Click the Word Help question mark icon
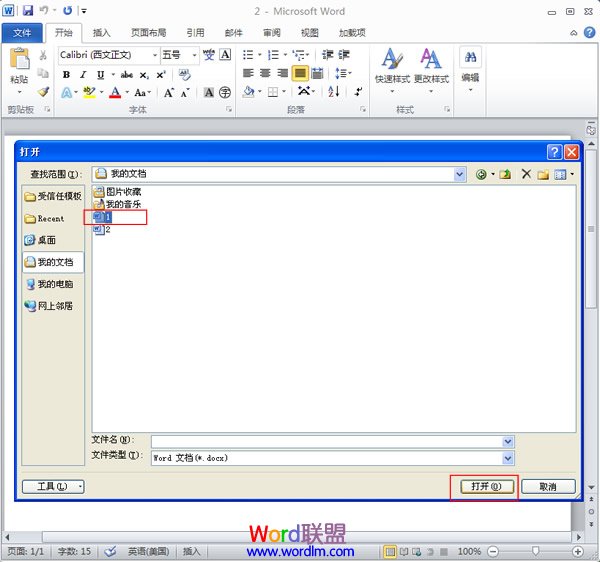 (589, 33)
